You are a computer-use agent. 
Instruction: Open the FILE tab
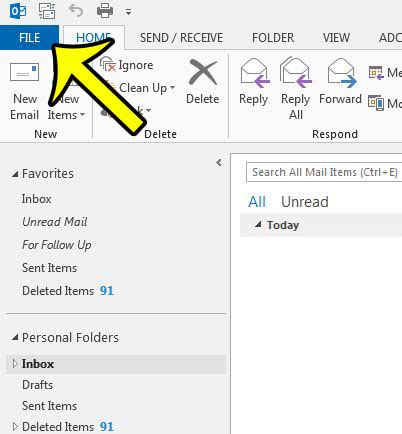click(29, 37)
